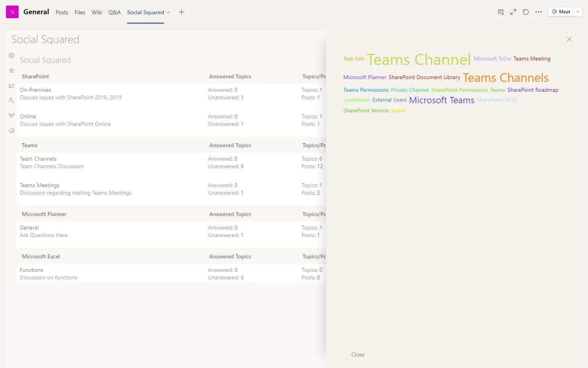588x368 pixels.
Task: Expand the Social Squared tab dropdown
Action: click(x=169, y=12)
